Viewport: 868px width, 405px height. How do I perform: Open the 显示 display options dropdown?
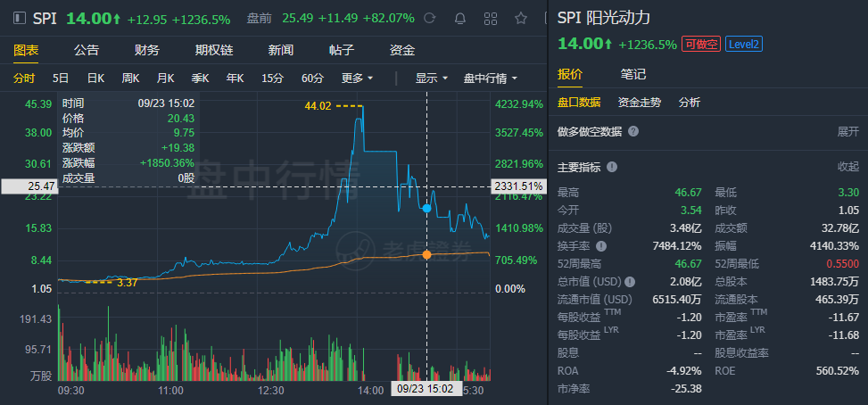pos(432,79)
